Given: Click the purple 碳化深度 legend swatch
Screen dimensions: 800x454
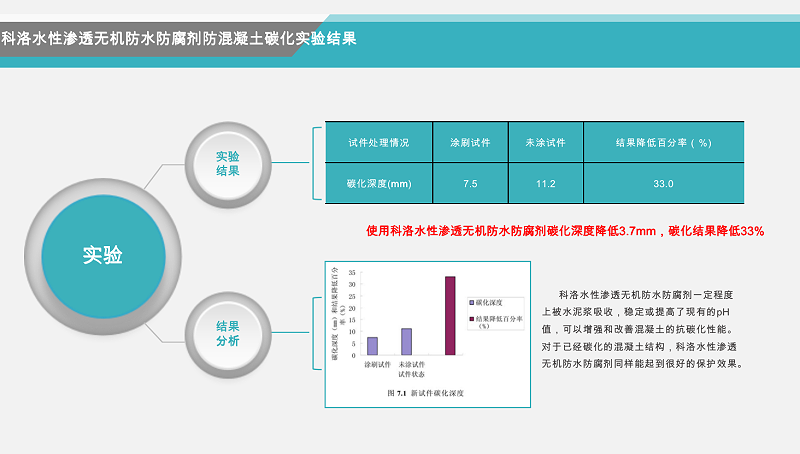Looking at the screenshot, I should click(471, 301).
